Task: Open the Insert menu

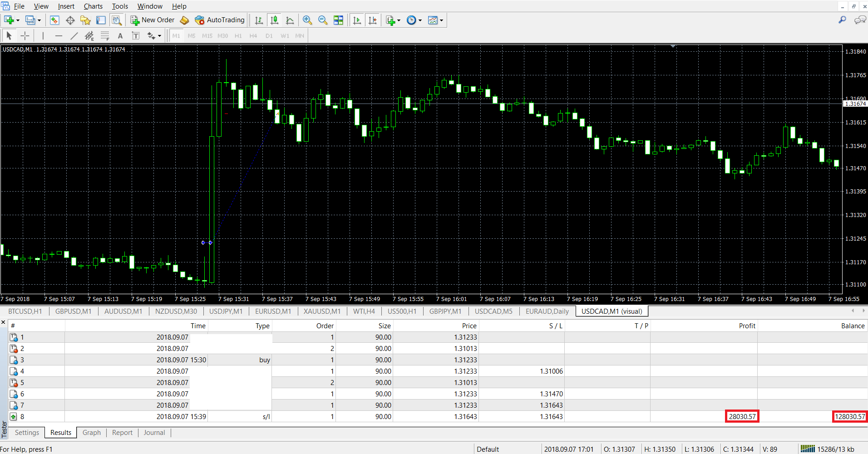Action: 66,6
